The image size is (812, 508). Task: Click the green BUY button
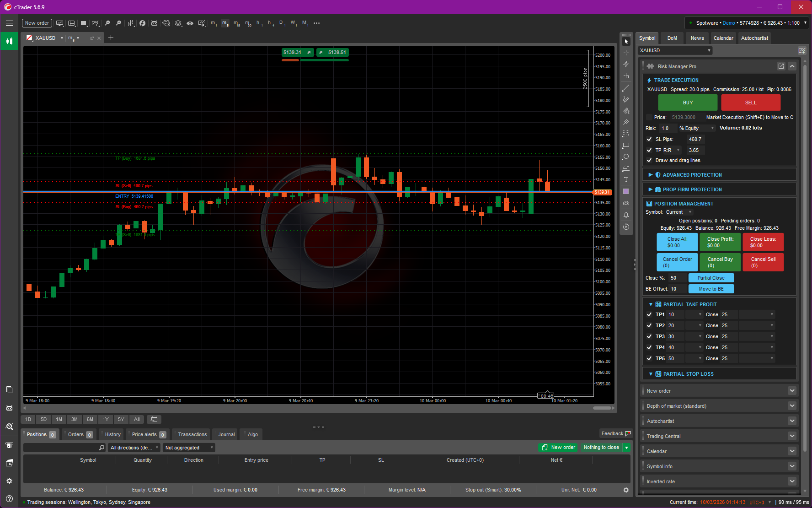click(x=688, y=103)
